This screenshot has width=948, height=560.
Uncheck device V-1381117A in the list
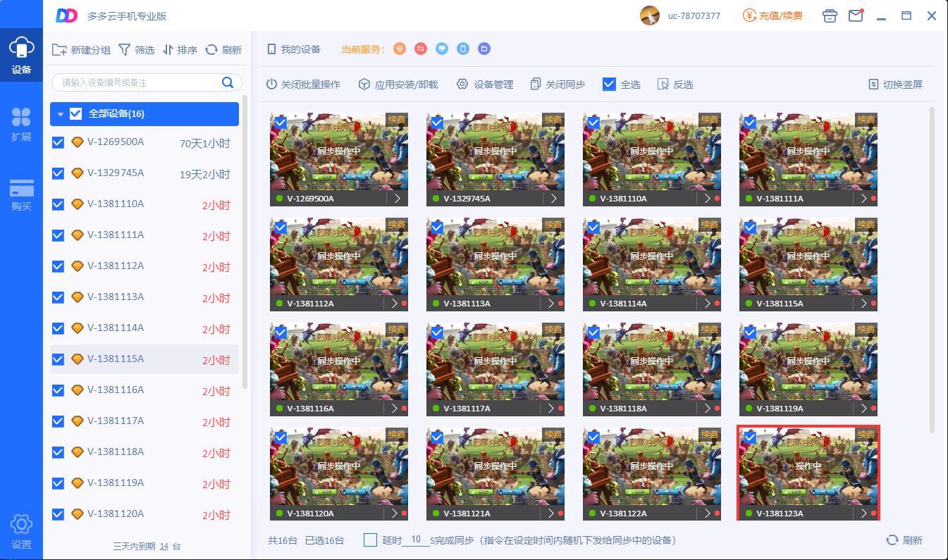pos(59,421)
